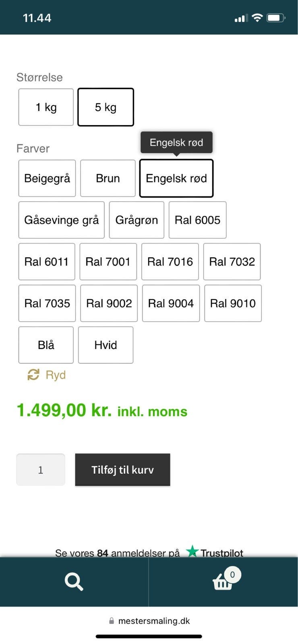Select the Engelsk rød colour
Screen dimensions: 298x644
tap(176, 178)
